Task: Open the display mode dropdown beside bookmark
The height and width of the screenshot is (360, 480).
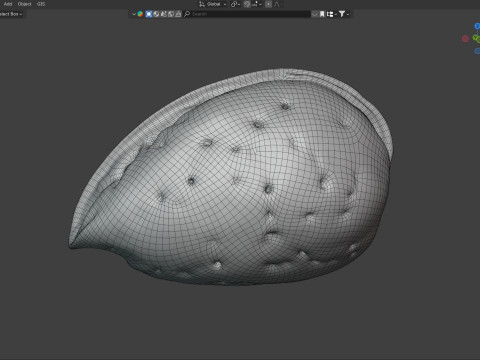Action: [331, 14]
